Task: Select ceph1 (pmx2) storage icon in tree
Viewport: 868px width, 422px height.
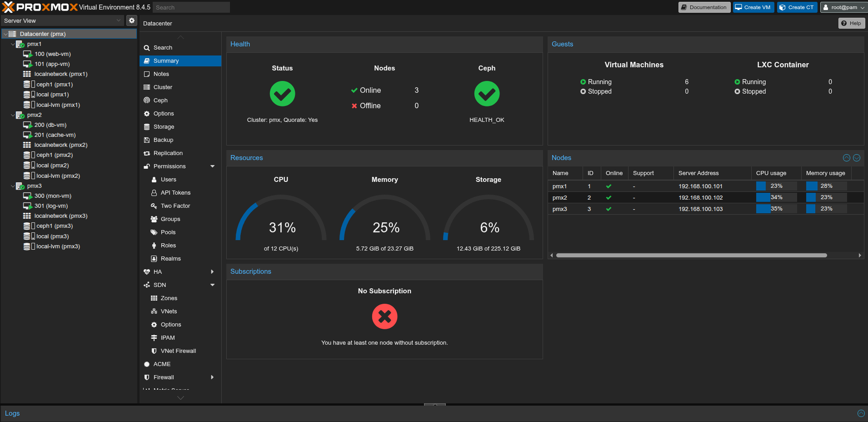Action: click(x=27, y=155)
